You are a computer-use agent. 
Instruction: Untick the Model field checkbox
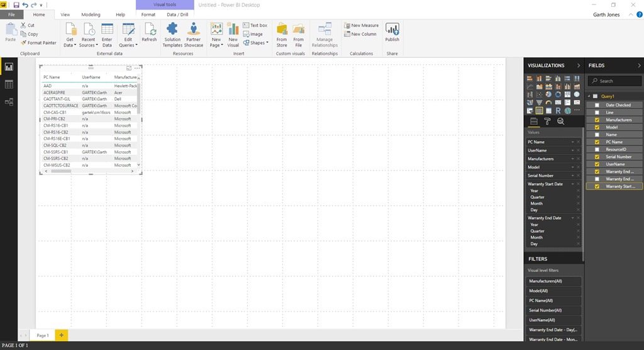pyautogui.click(x=597, y=128)
